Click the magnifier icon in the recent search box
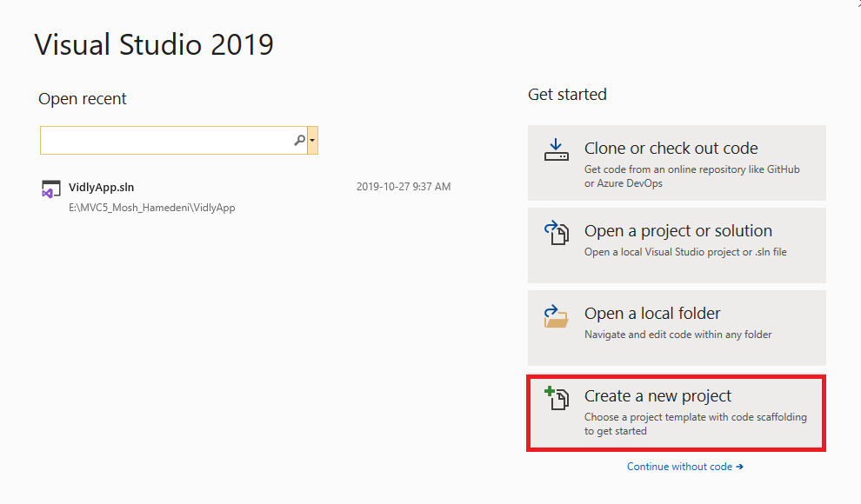This screenshot has width=861, height=504. [299, 140]
